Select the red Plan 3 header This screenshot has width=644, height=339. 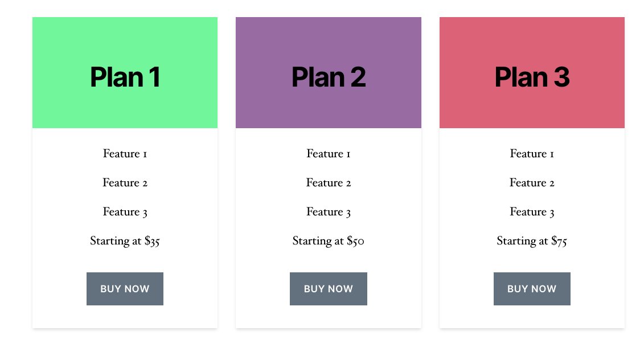pyautogui.click(x=532, y=73)
